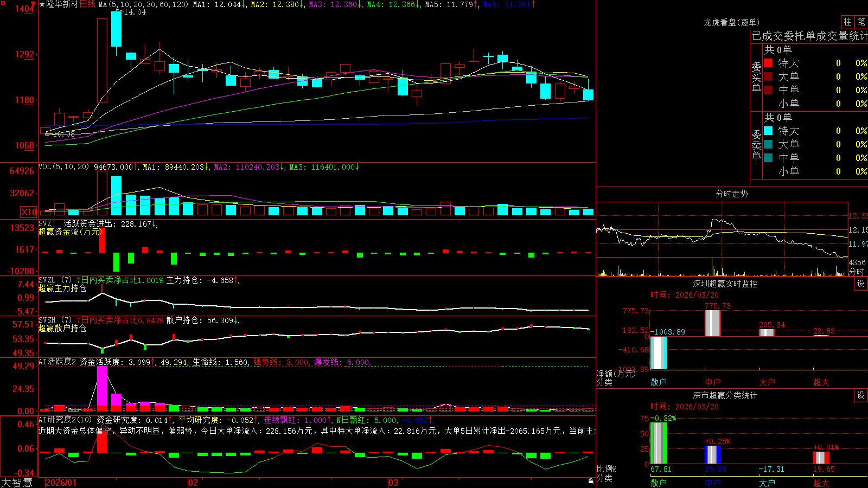
Task: Open VOL(5,10,20) indicator parameters
Action: (x=63, y=167)
